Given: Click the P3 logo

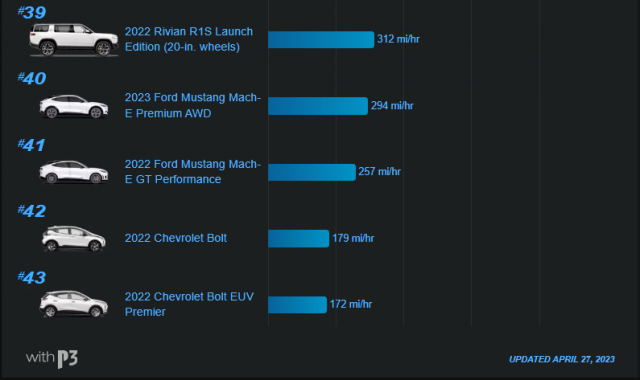Looking at the screenshot, I should tap(67, 359).
